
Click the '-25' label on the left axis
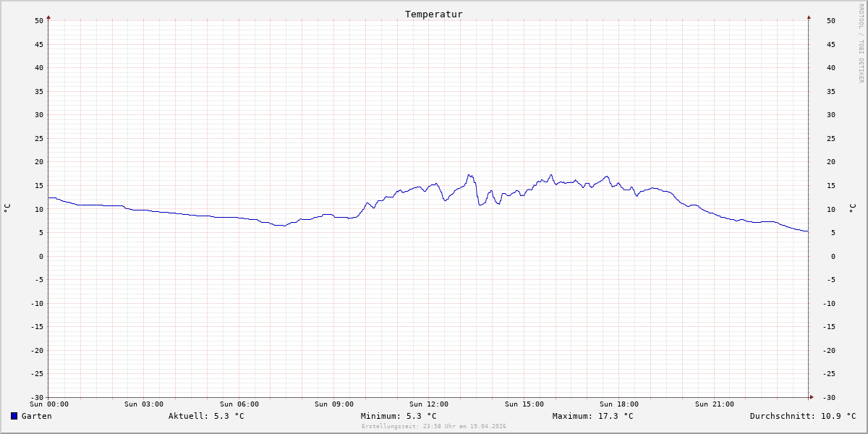(37, 374)
